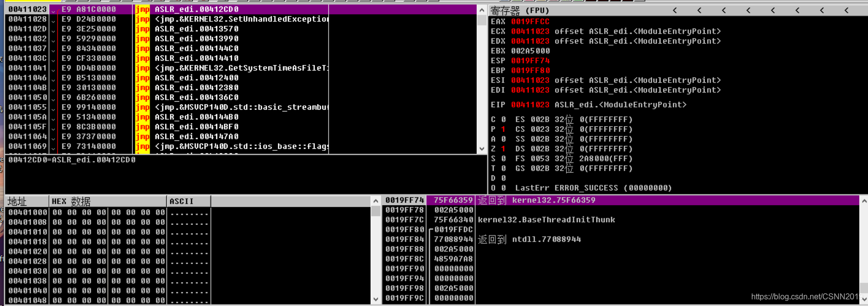Select the T trap flag value
Image resolution: width=868 pixels, height=306 pixels.
(503, 168)
